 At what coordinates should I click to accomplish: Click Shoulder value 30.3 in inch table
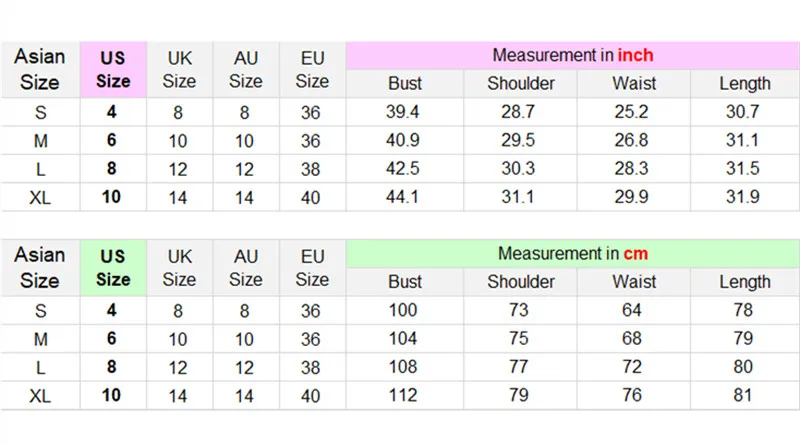click(x=518, y=168)
